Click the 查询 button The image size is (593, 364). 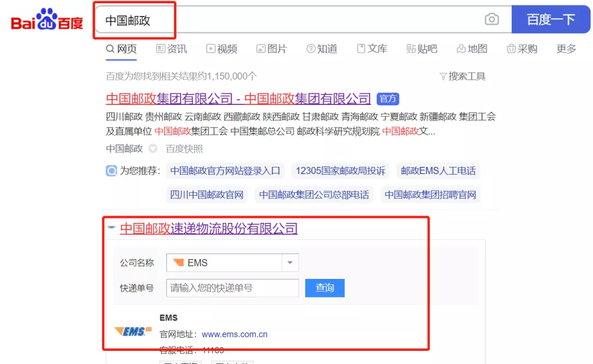tap(325, 288)
